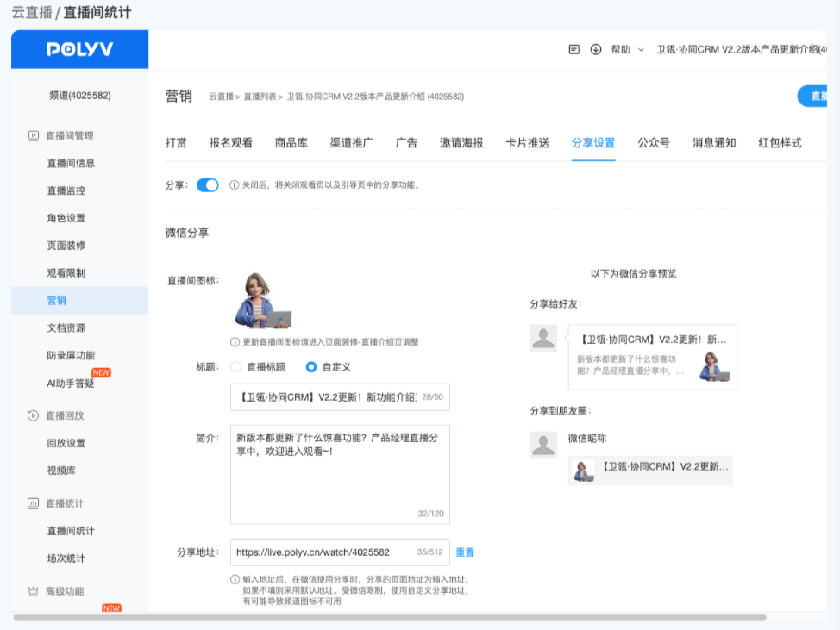Click the 直播回放 section icon
This screenshot has width=840, height=630.
34,415
